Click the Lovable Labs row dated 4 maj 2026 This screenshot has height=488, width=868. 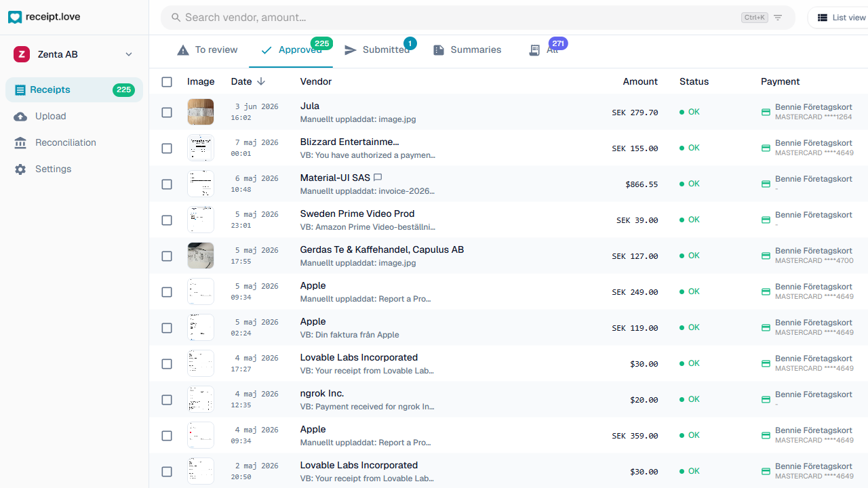point(509,363)
